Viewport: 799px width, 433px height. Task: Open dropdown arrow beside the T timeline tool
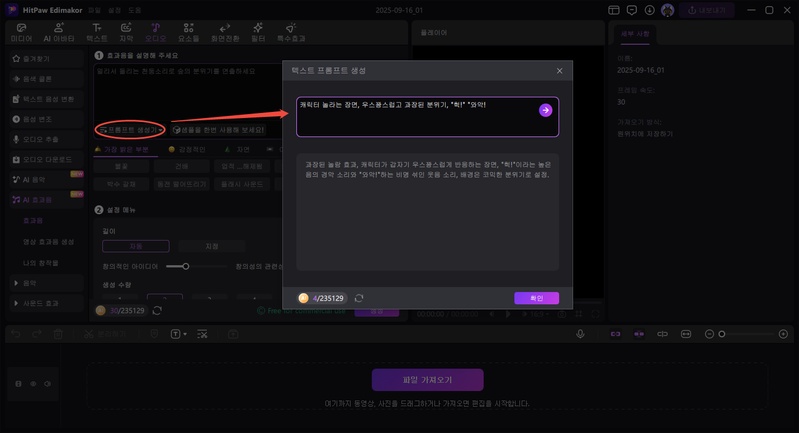click(185, 334)
